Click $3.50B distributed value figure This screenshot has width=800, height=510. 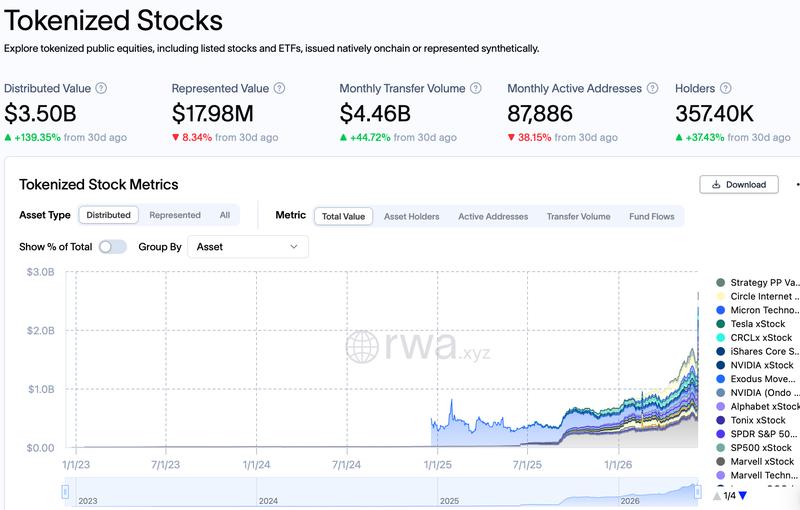pyautogui.click(x=40, y=113)
